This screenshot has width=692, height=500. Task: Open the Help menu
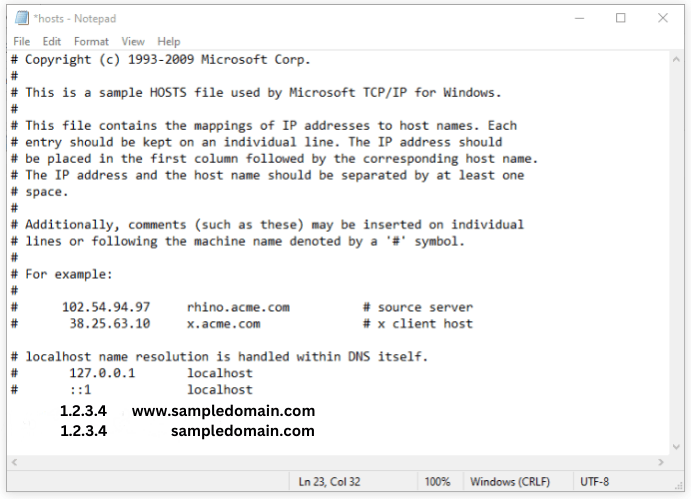169,42
